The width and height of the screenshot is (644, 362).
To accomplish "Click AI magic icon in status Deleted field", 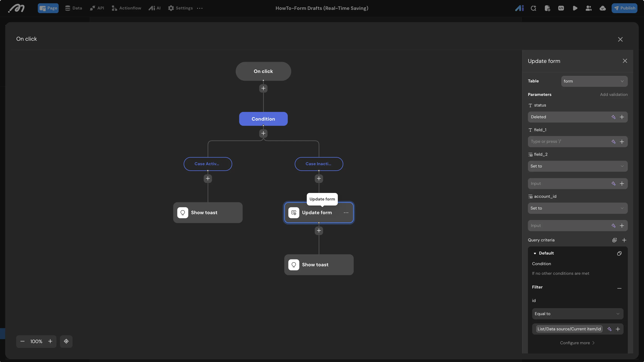I will [x=614, y=117].
